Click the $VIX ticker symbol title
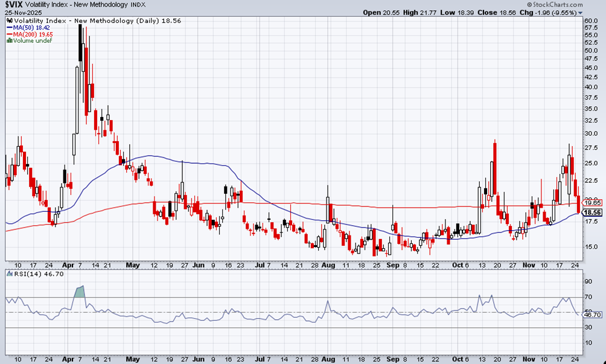Screen dimensions: 606x364 pyautogui.click(x=14, y=5)
